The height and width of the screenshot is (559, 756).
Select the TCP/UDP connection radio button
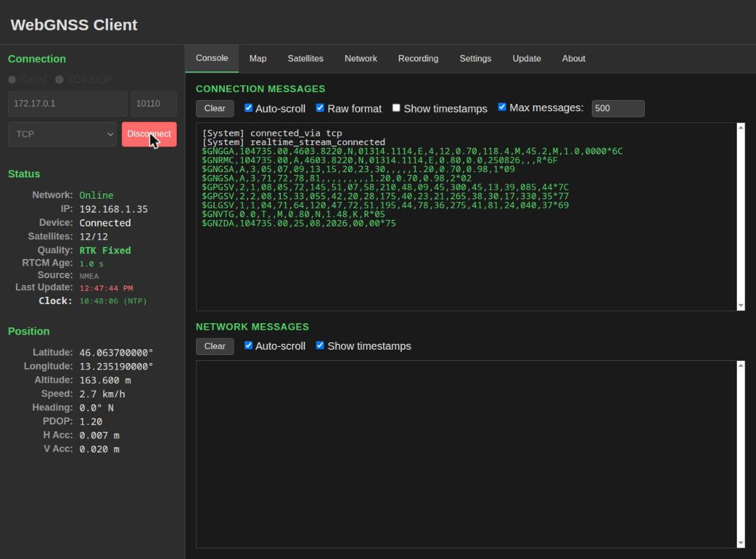(60, 79)
